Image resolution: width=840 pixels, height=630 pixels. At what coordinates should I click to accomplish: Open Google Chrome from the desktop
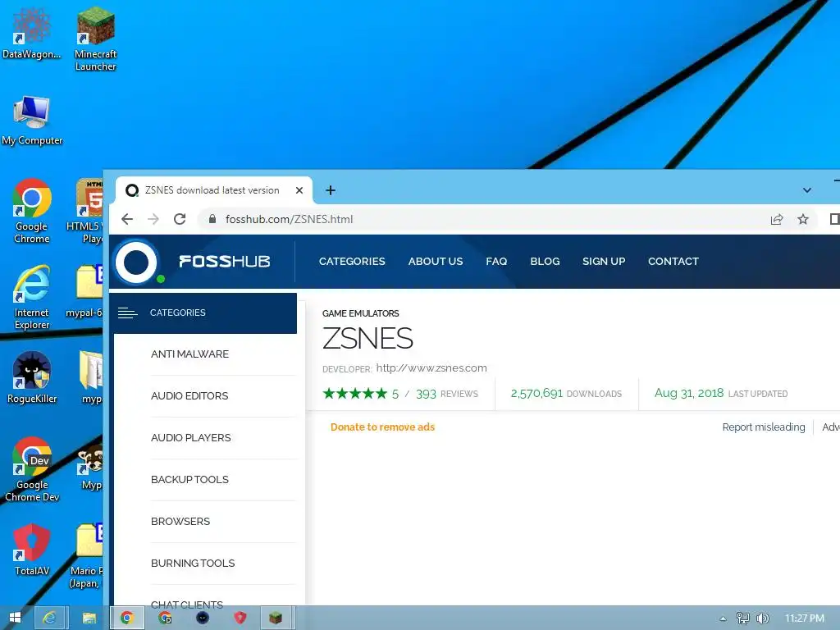coord(32,211)
